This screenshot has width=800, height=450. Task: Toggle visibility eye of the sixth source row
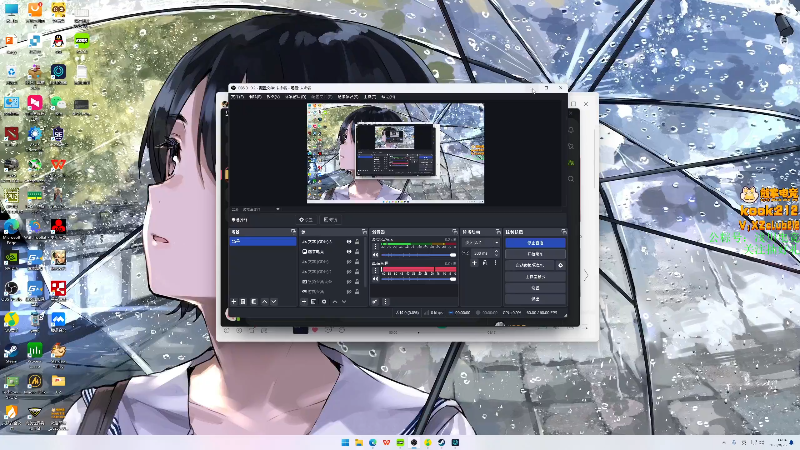pos(349,292)
